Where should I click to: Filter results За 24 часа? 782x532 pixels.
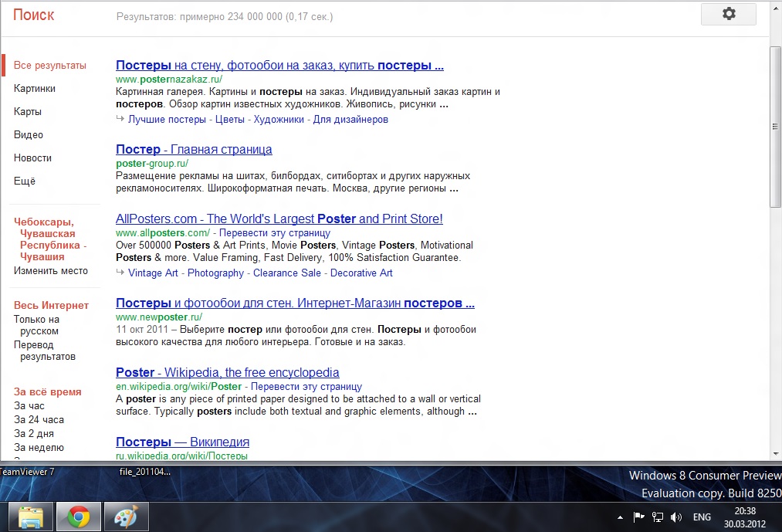39,420
